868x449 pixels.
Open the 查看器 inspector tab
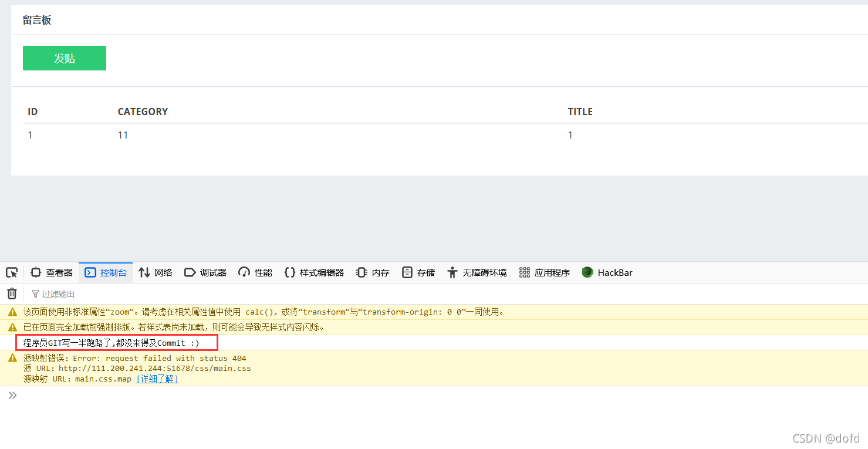point(52,272)
